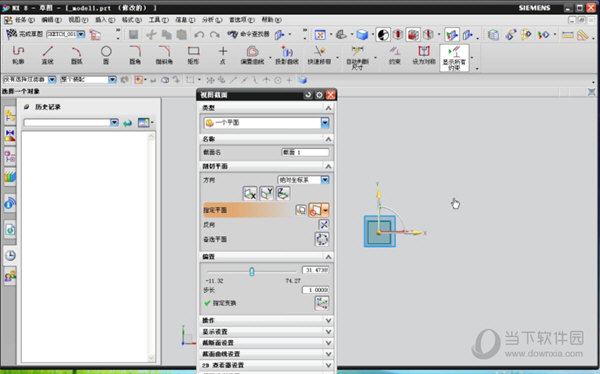Set cutting plane normal to Z axis
Screen dimensions: 600x374
(x=283, y=193)
